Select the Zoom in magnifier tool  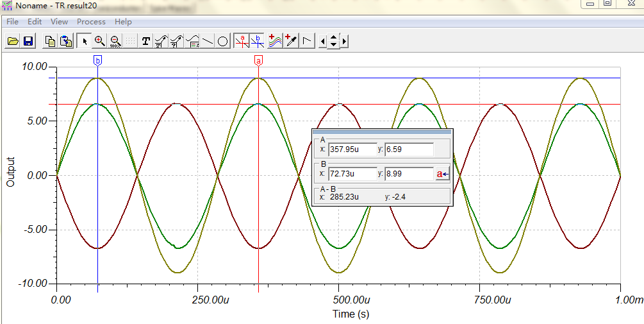click(x=100, y=42)
